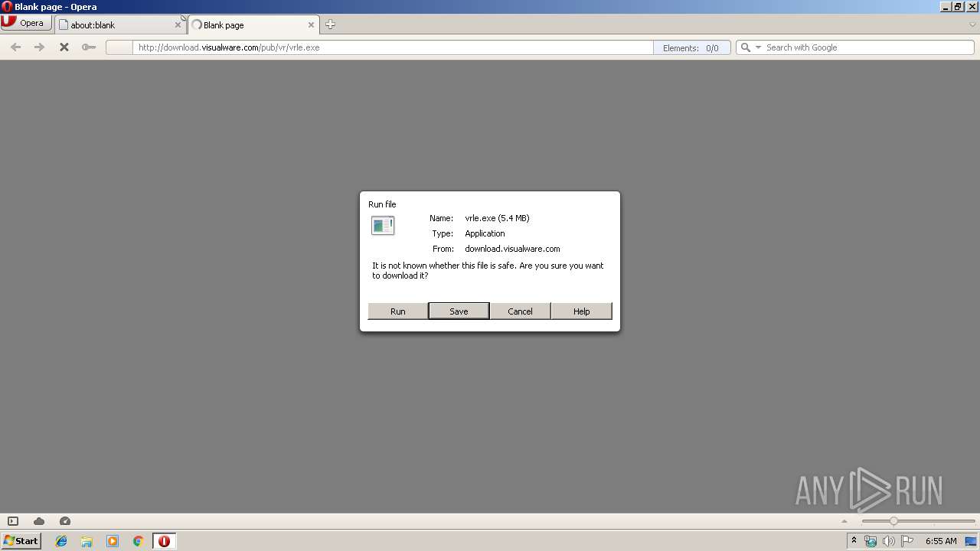Select Opera taskbar button
Image resolution: width=980 pixels, height=551 pixels.
click(164, 541)
